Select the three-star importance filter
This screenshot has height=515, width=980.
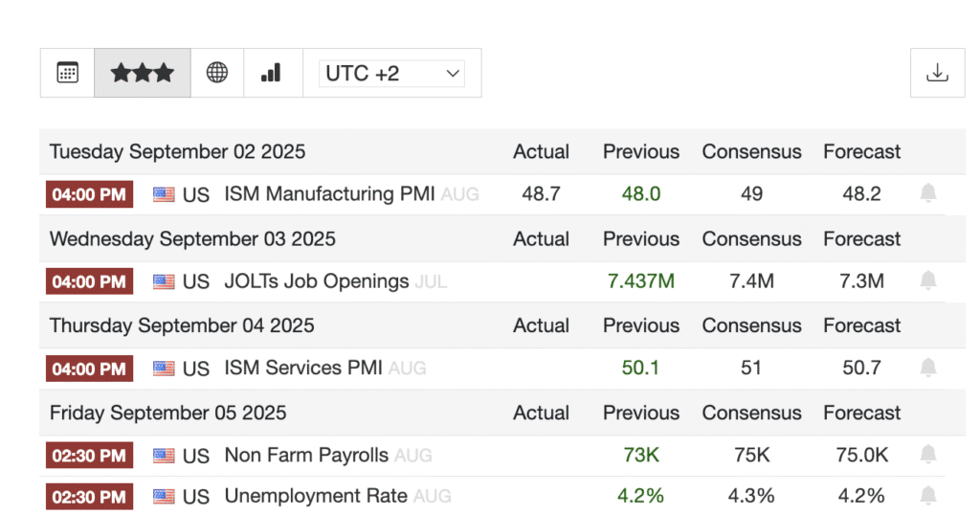(143, 73)
